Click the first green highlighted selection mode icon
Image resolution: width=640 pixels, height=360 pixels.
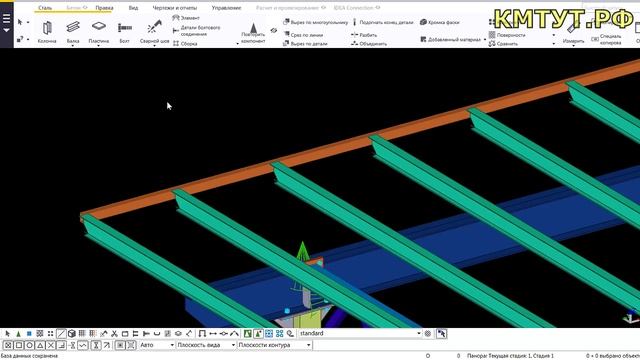pos(247,334)
